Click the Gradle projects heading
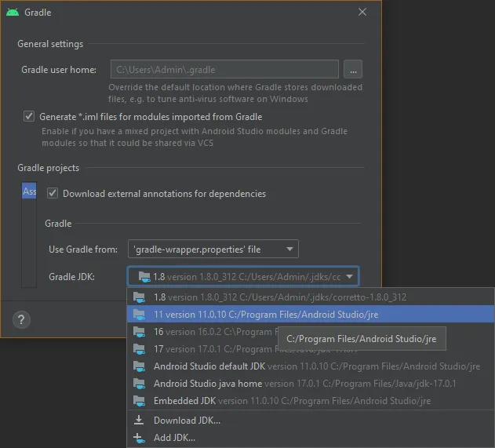 pos(49,168)
